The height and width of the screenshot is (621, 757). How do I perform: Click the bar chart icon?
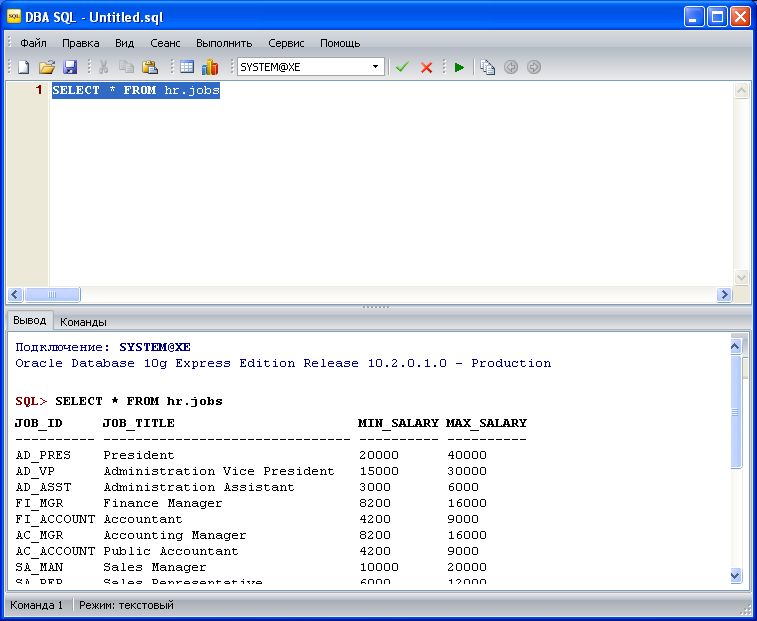210,67
